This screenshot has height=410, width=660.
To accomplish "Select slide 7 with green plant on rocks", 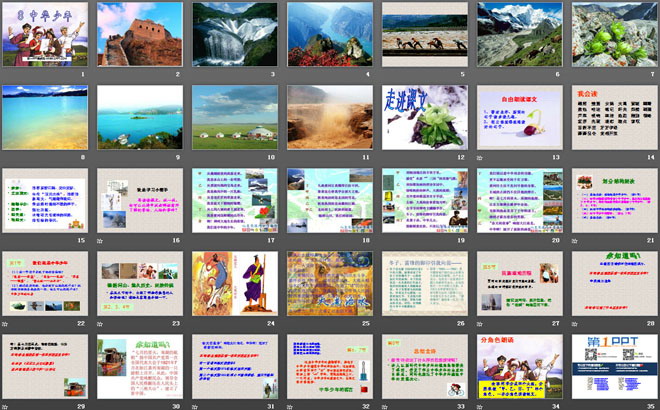I will click(x=614, y=33).
